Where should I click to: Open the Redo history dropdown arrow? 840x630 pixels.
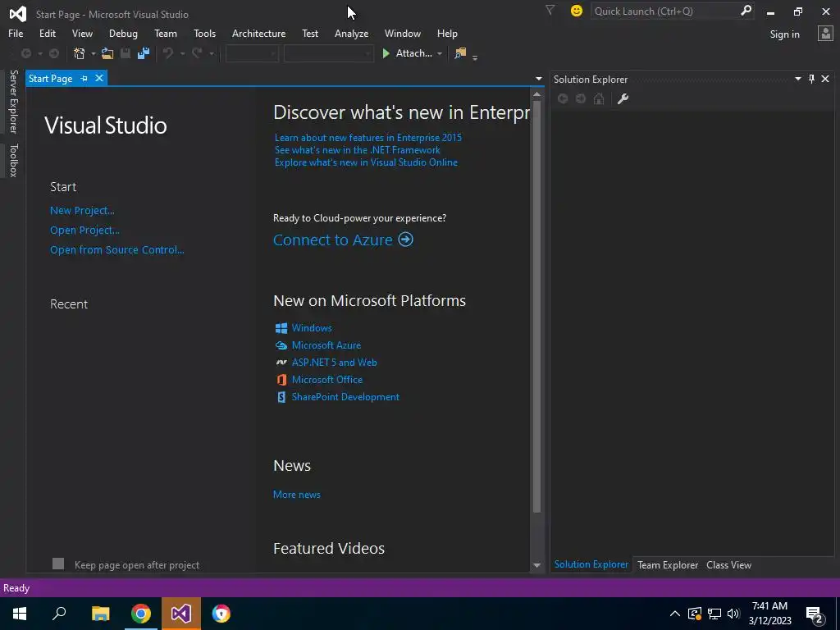coord(211,53)
